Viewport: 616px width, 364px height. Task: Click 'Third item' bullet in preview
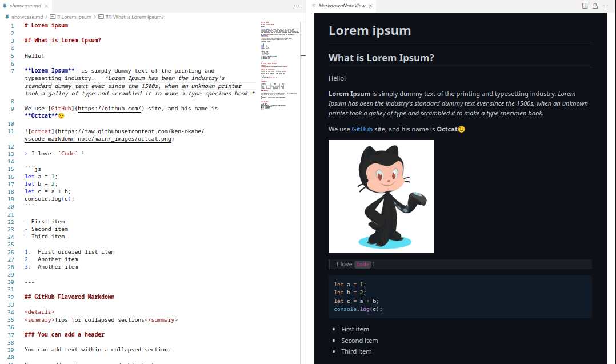[x=357, y=352]
